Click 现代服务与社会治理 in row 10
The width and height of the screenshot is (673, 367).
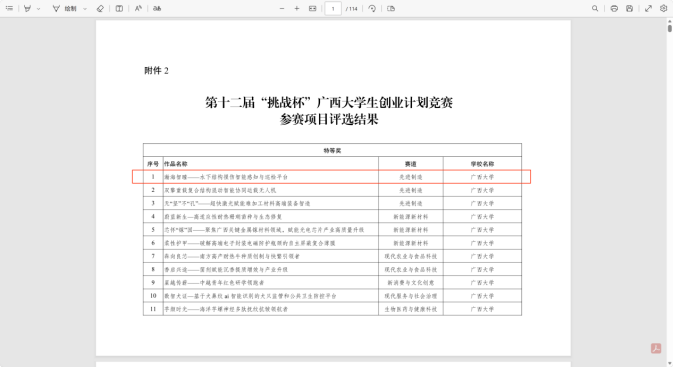[x=411, y=296]
